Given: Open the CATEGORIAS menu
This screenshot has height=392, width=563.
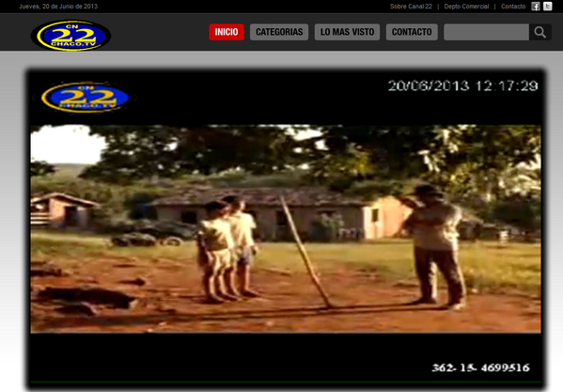Looking at the screenshot, I should click(279, 32).
